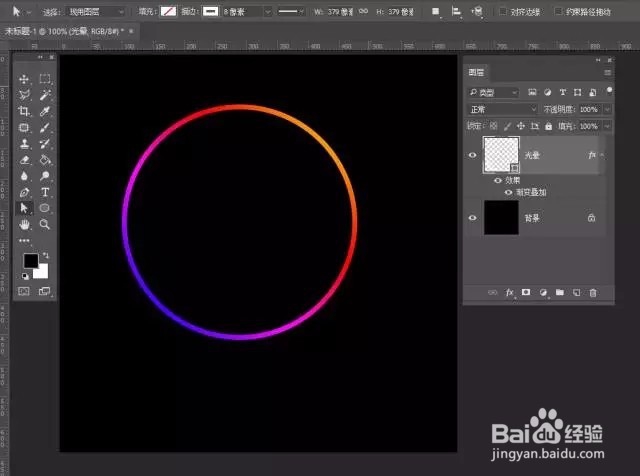Click the foreground color swatch
The width and height of the screenshot is (640, 476).
click(31, 261)
